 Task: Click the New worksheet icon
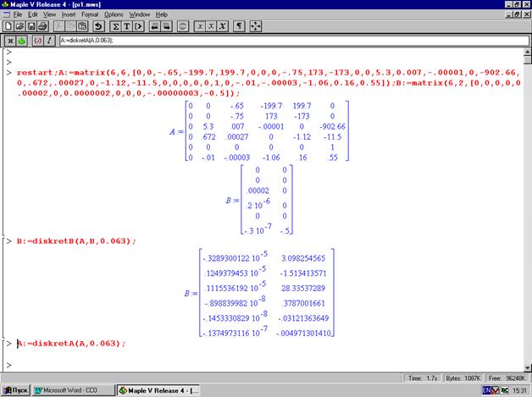point(8,26)
